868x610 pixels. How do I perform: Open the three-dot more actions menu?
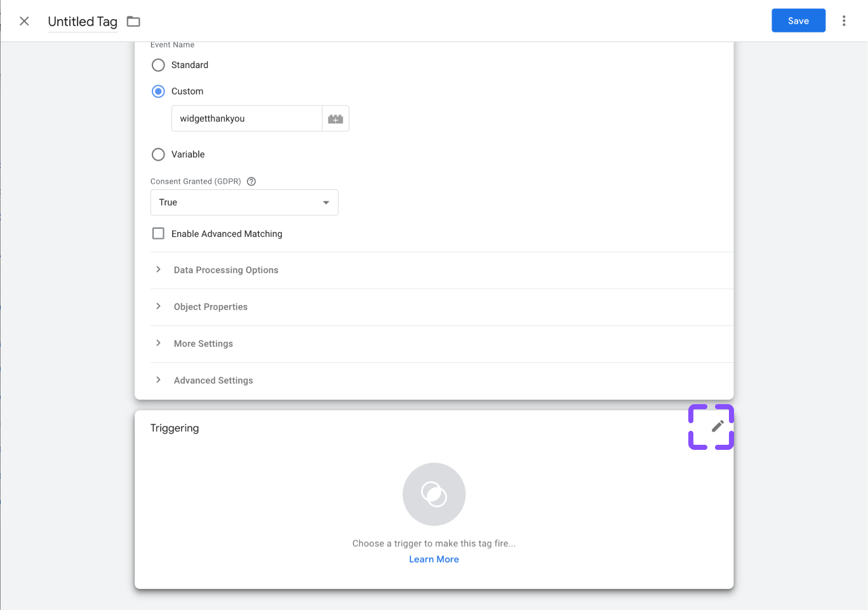844,21
